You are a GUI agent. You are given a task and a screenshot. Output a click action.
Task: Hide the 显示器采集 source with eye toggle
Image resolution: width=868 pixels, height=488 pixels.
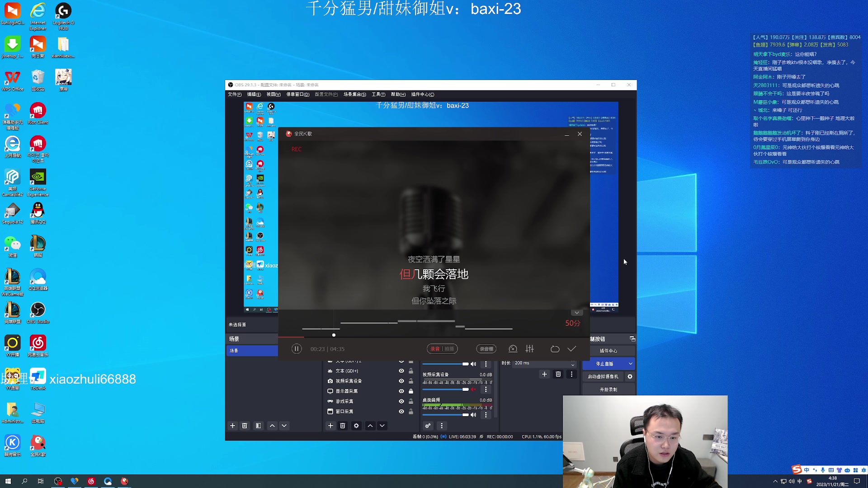401,391
